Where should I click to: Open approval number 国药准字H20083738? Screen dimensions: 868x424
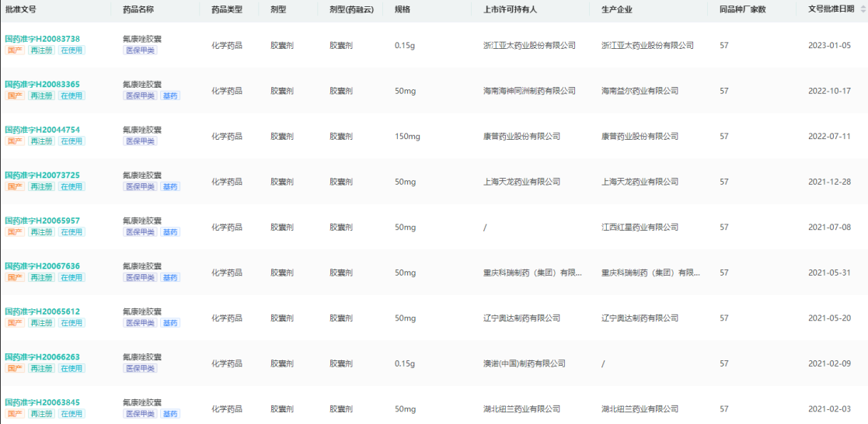pyautogui.click(x=43, y=39)
